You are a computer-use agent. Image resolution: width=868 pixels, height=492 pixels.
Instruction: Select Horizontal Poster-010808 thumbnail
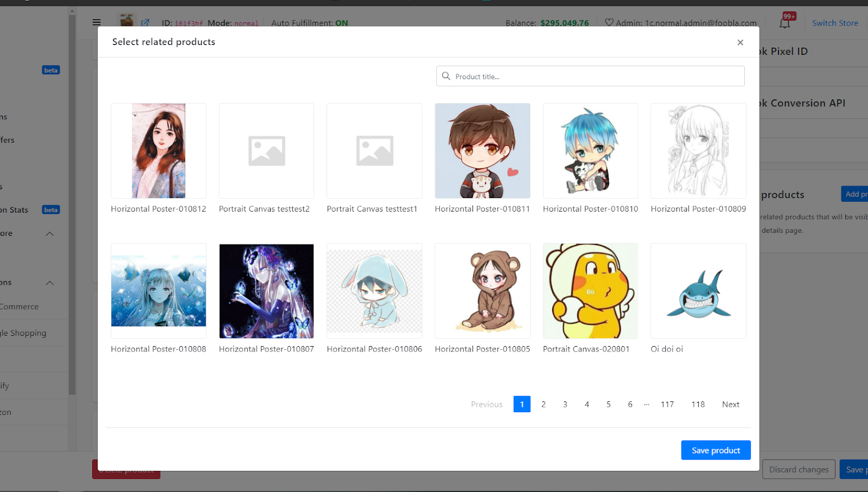pyautogui.click(x=158, y=291)
